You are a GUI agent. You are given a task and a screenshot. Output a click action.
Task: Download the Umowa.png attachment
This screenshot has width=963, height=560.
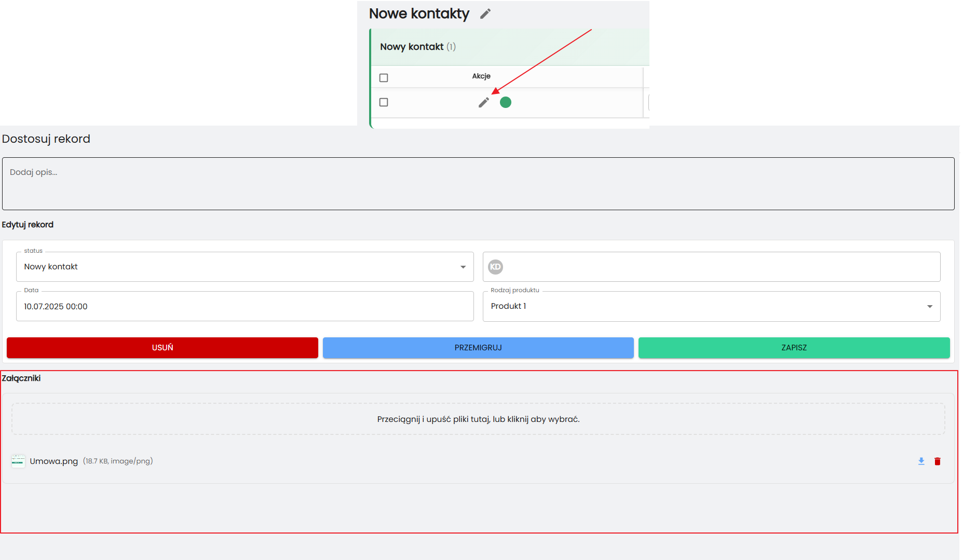[921, 461]
